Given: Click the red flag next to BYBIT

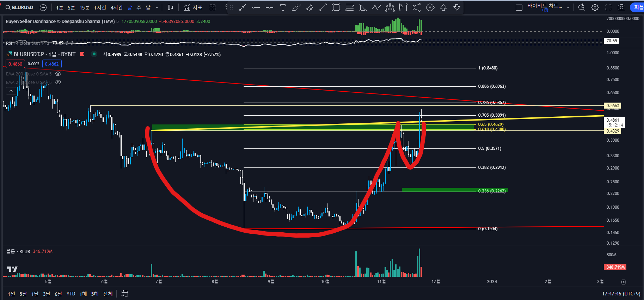Looking at the screenshot, I should tap(82, 54).
